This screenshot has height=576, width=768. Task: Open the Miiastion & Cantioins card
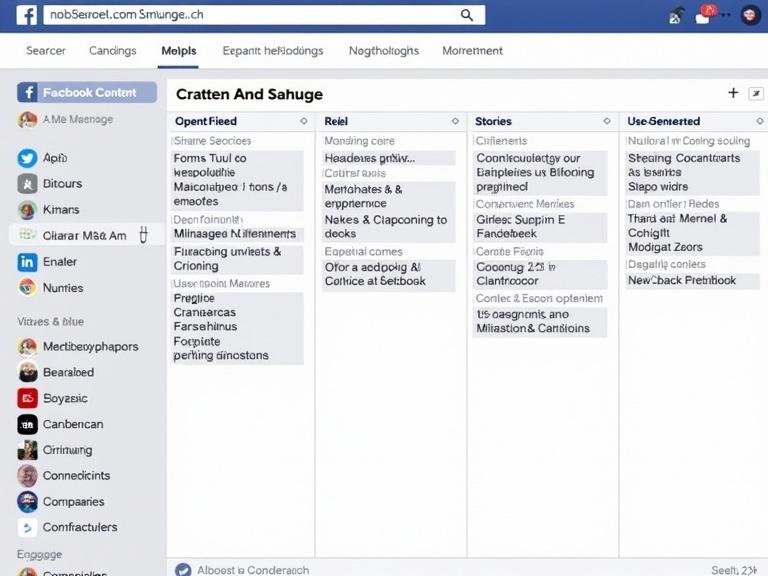pos(540,322)
